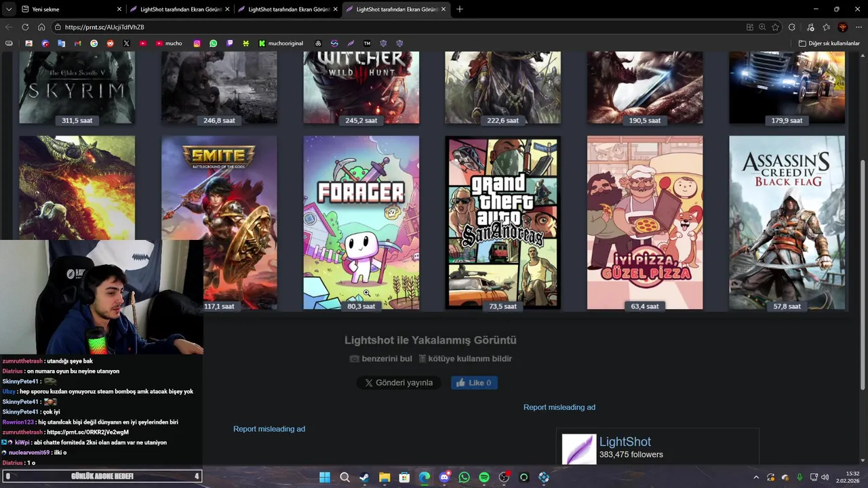The width and height of the screenshot is (868, 488).
Task: Switch to the third LightShot tab
Action: (288, 9)
